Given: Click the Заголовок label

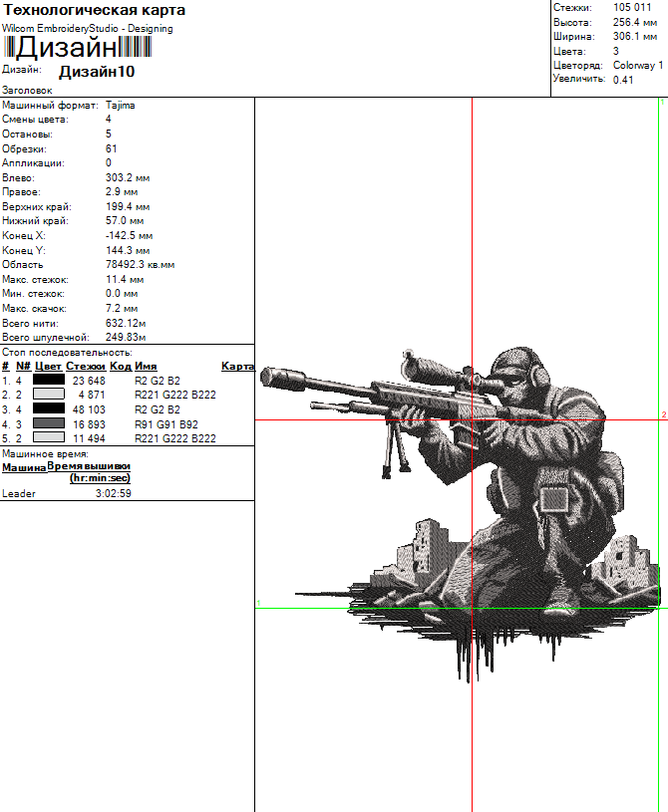Looking at the screenshot, I should tap(27, 90).
